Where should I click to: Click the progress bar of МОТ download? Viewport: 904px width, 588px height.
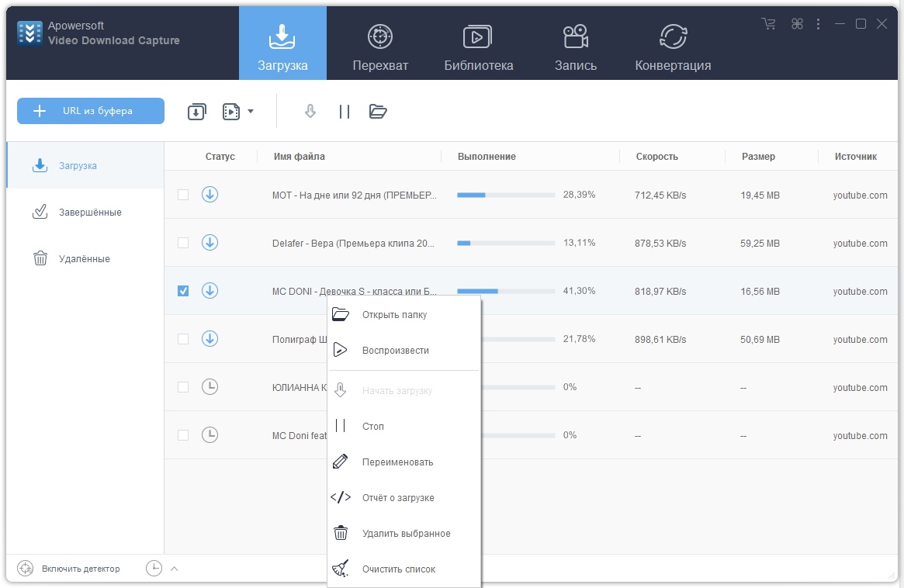[x=506, y=195]
